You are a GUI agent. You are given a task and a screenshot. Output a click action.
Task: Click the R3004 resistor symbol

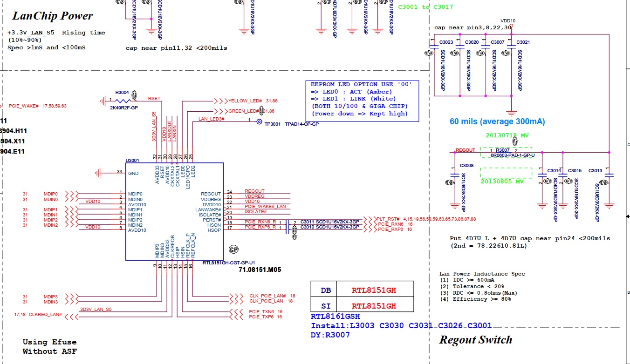(123, 100)
